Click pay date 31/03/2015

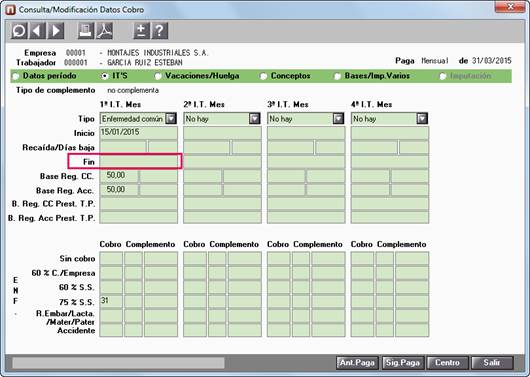pos(492,61)
